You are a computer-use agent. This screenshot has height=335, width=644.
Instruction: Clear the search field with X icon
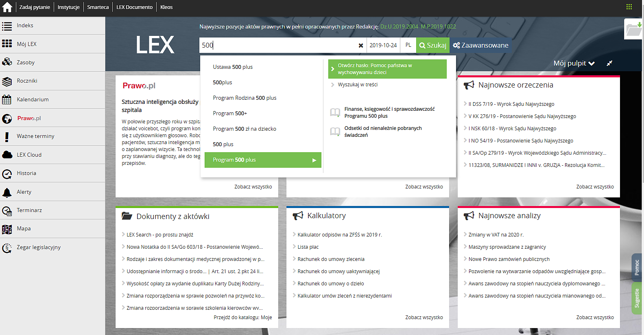click(360, 46)
